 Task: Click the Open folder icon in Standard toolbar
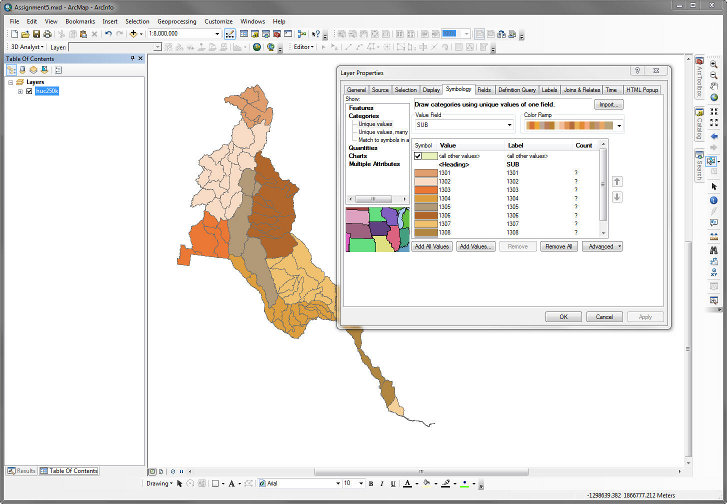pos(26,34)
